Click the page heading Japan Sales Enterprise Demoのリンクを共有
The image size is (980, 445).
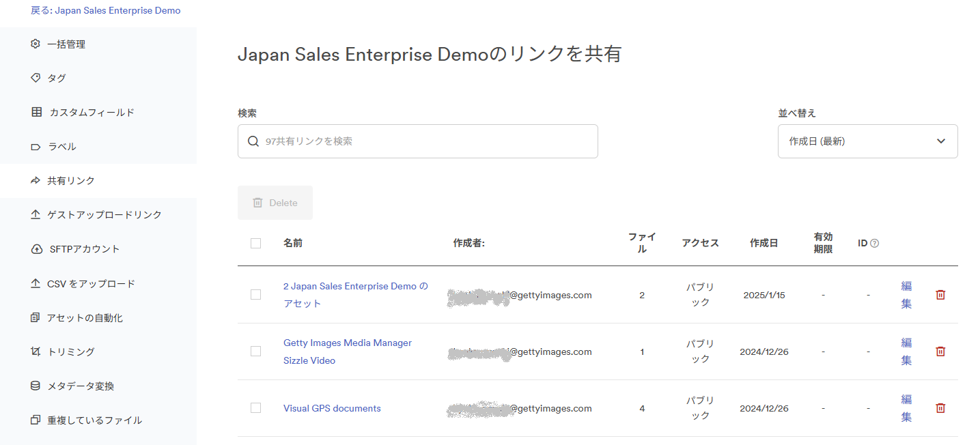(x=430, y=55)
